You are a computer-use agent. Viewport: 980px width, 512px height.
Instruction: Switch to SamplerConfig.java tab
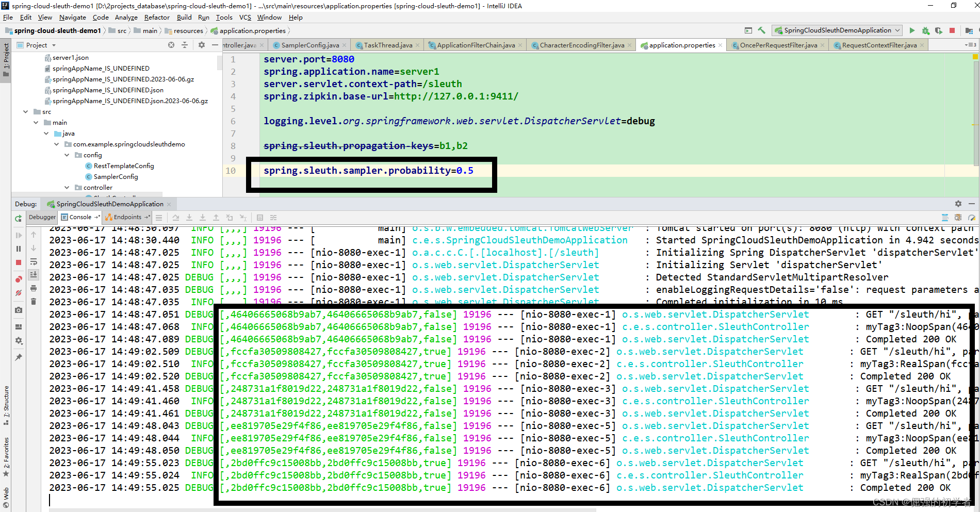point(310,45)
